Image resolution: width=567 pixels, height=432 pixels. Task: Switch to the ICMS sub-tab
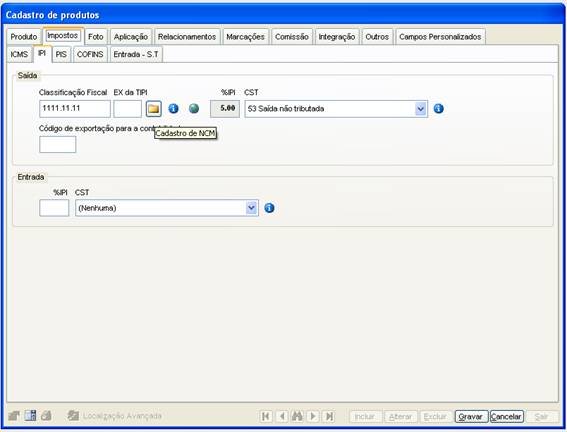click(19, 55)
